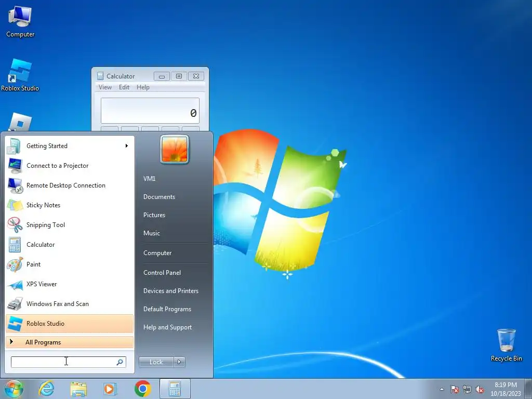Launch Snipping Tool scissors icon
This screenshot has height=399, width=532.
coord(15,225)
